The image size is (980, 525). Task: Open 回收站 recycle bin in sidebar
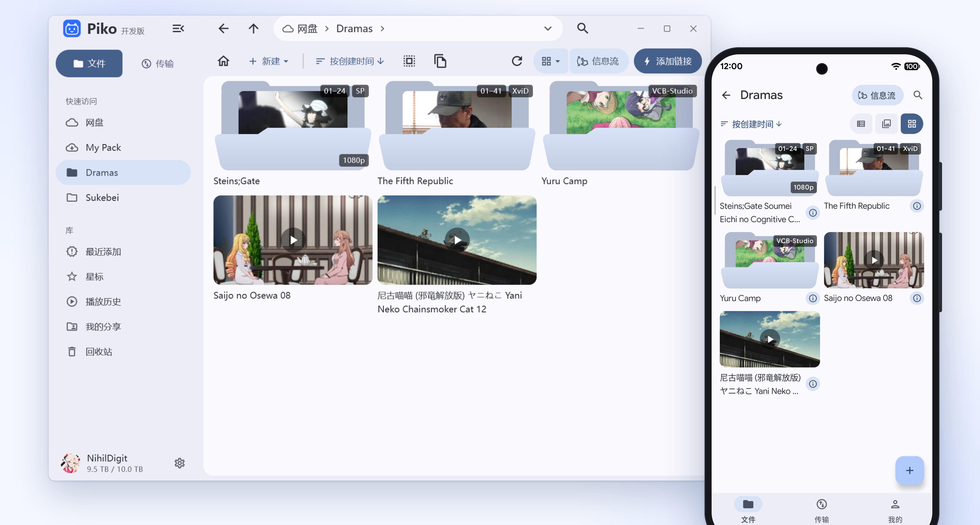[123, 351]
